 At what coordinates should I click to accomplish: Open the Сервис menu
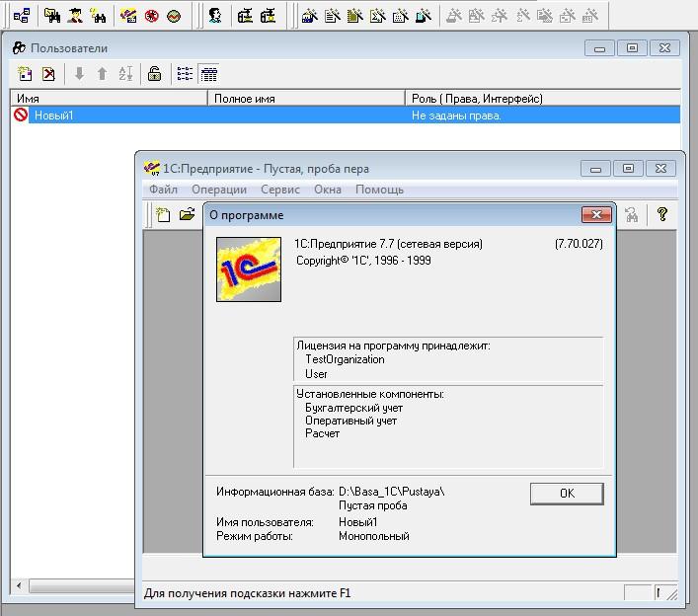pos(280,190)
